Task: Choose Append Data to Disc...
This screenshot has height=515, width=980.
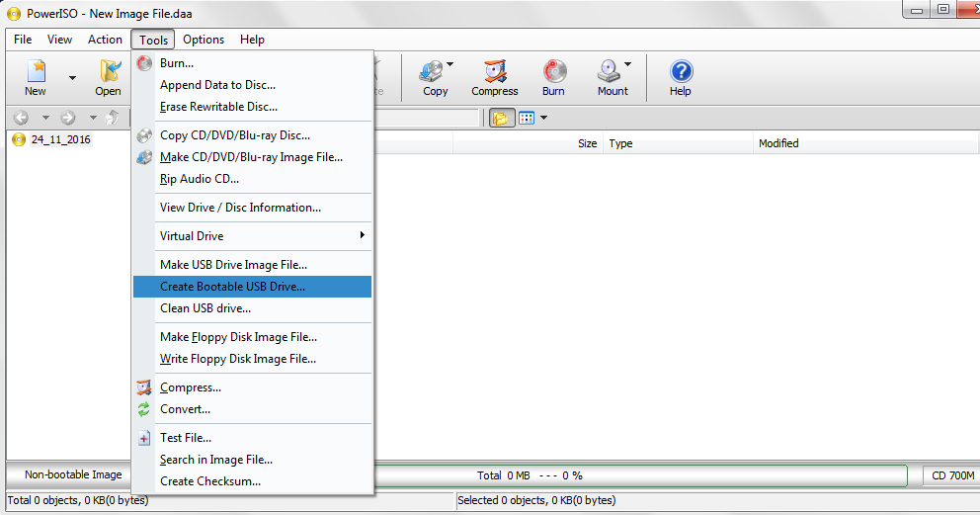Action: point(253,85)
